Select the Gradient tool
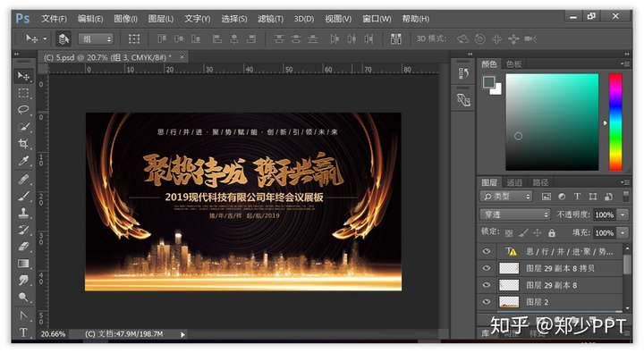The image size is (644, 353). pos(23,263)
